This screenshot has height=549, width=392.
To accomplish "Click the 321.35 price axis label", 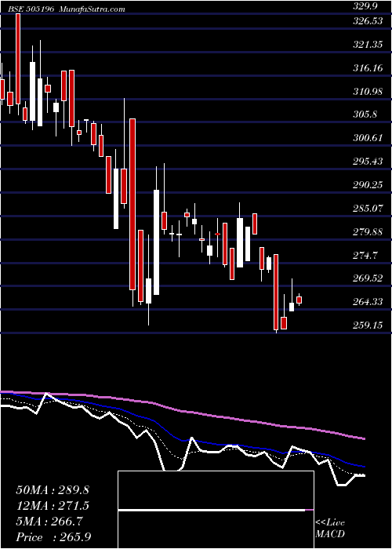I will pos(367,45).
